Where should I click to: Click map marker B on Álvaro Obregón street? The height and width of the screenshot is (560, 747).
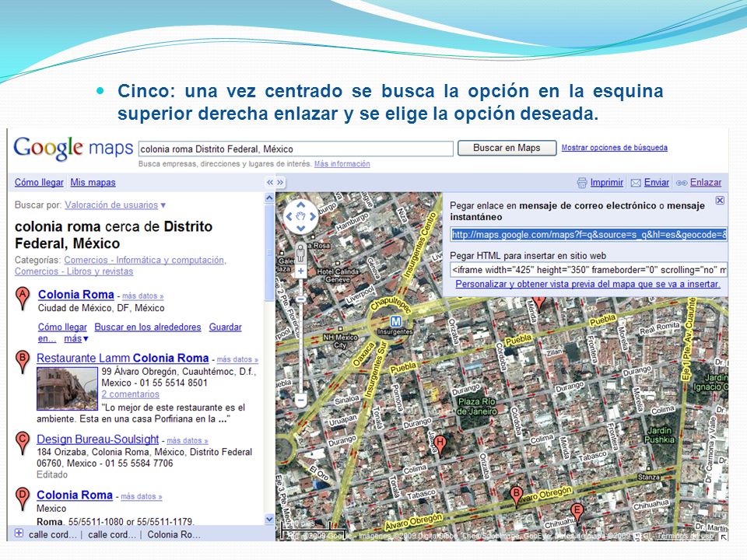pyautogui.click(x=515, y=497)
